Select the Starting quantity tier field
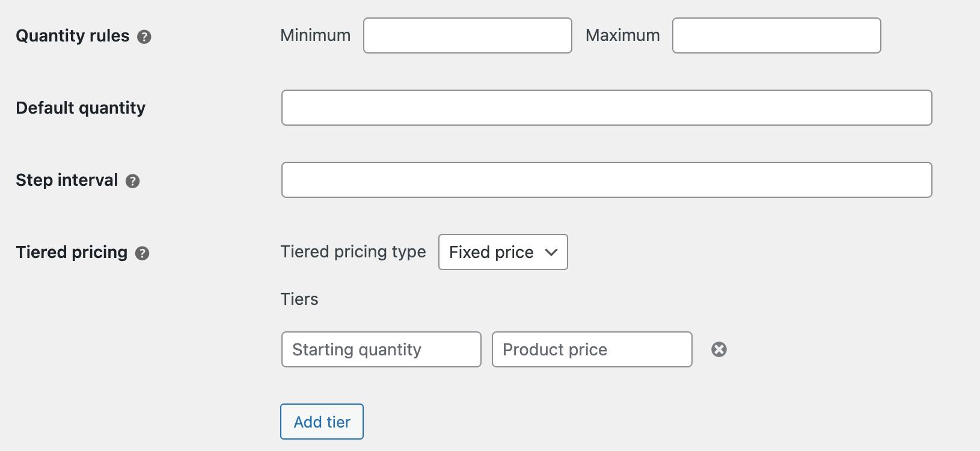Screen dimensions: 980x451 pos(381,349)
